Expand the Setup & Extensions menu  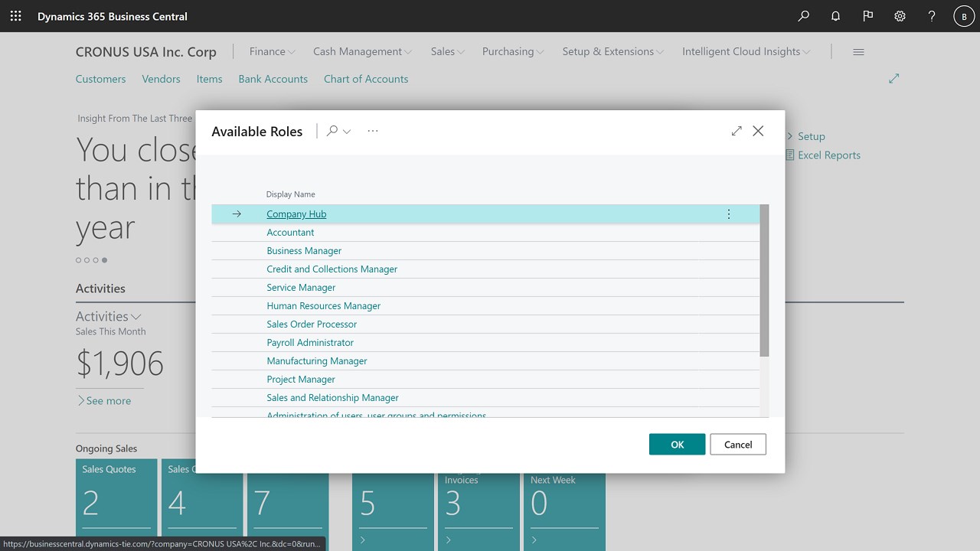point(613,51)
